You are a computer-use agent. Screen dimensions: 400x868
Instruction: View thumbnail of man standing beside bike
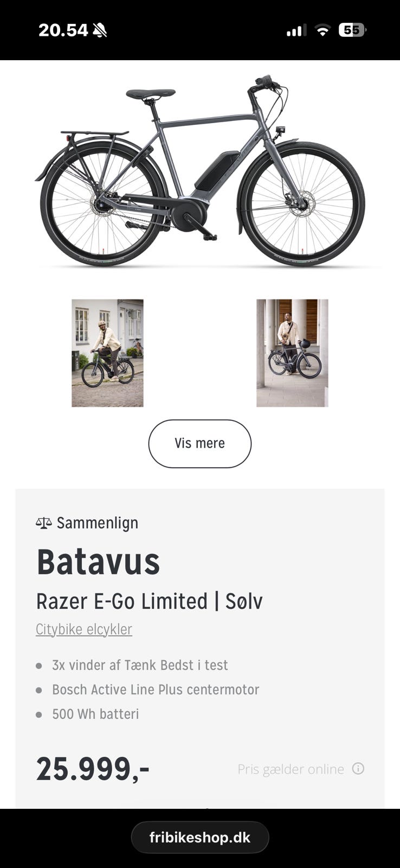[292, 353]
